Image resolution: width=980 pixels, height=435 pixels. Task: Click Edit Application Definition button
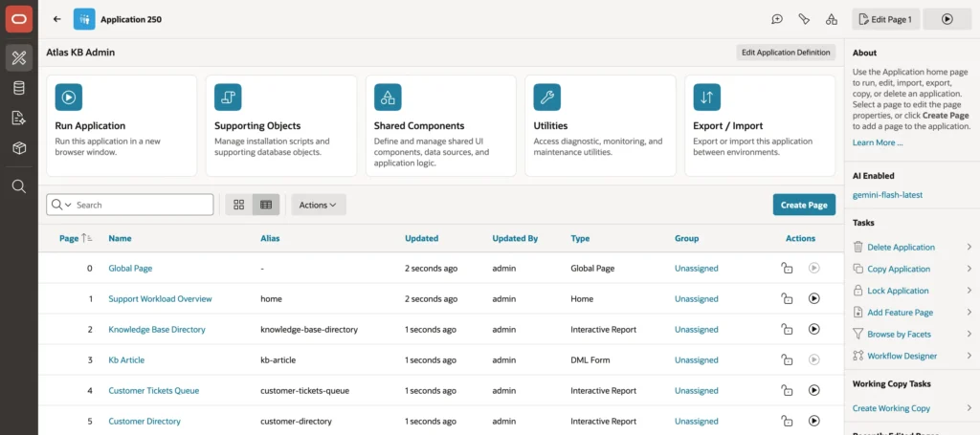tap(786, 53)
